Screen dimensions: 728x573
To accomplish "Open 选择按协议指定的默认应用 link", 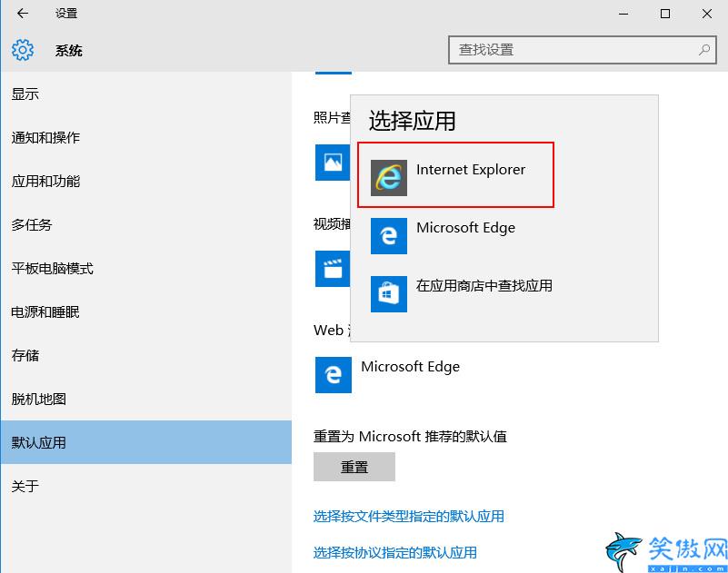I will [x=395, y=553].
